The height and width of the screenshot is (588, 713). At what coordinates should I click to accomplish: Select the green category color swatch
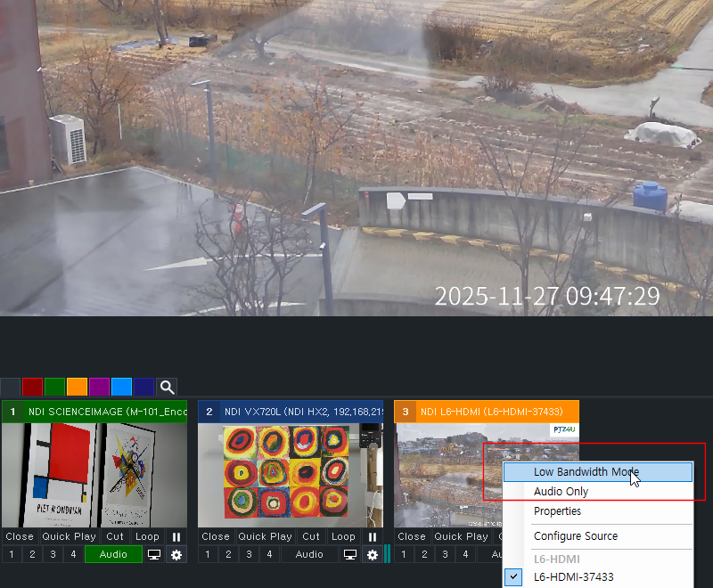pyautogui.click(x=54, y=388)
